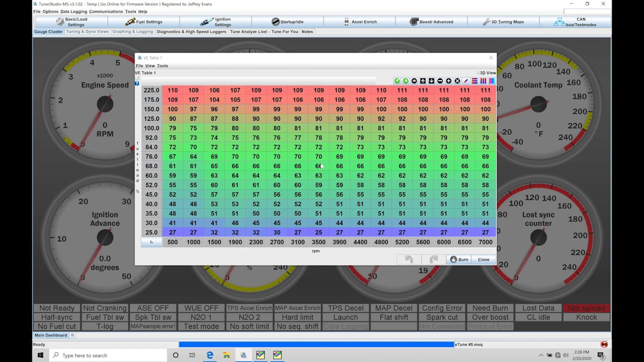Image resolution: width=644 pixels, height=362 pixels.
Task: Open the Data Logging menu
Action: (x=73, y=11)
